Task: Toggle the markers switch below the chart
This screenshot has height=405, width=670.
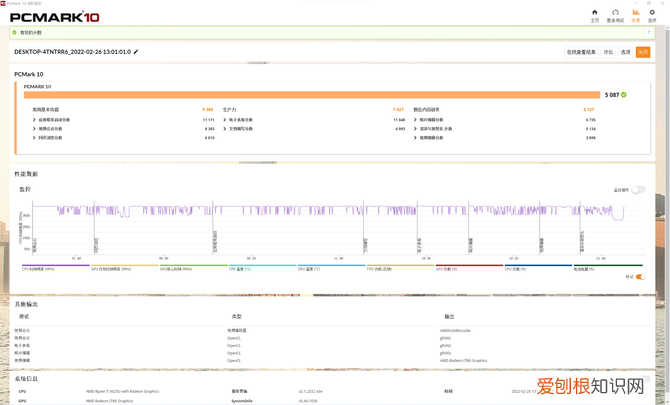Action: point(640,277)
